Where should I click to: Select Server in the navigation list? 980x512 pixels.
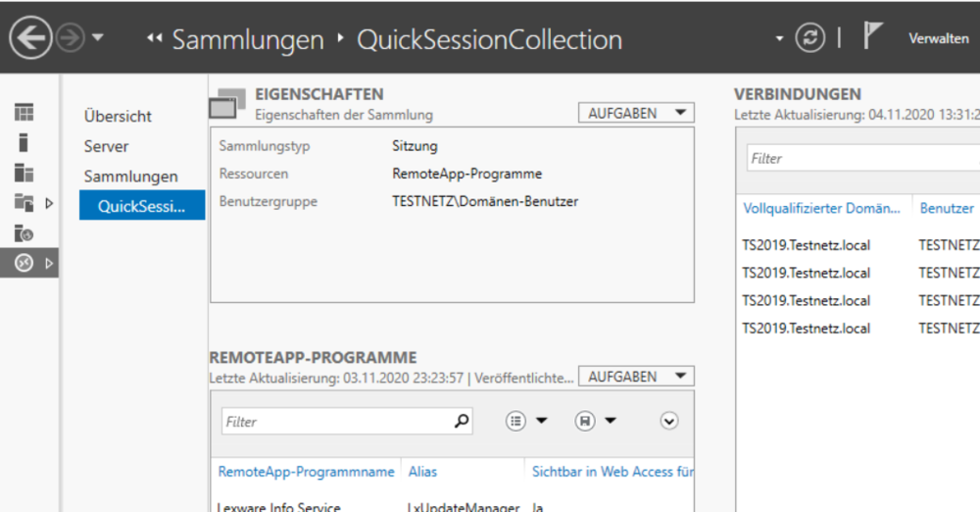[106, 146]
